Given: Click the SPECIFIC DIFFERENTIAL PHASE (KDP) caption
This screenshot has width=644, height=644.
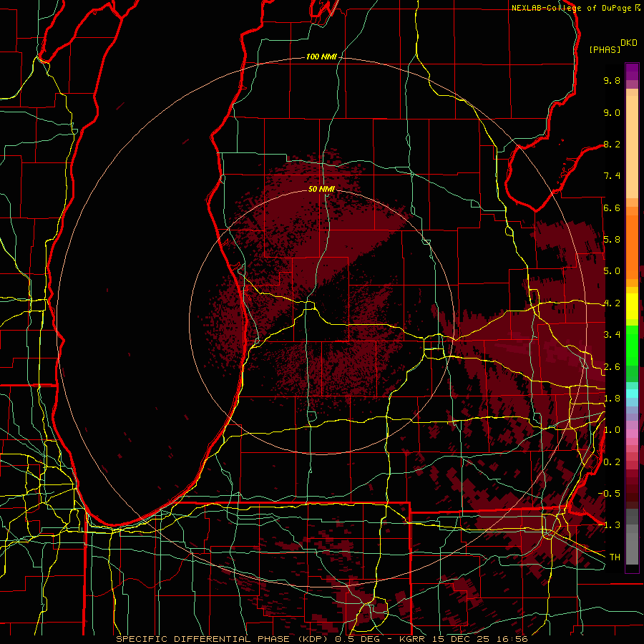Looking at the screenshot, I should pyautogui.click(x=223, y=639).
